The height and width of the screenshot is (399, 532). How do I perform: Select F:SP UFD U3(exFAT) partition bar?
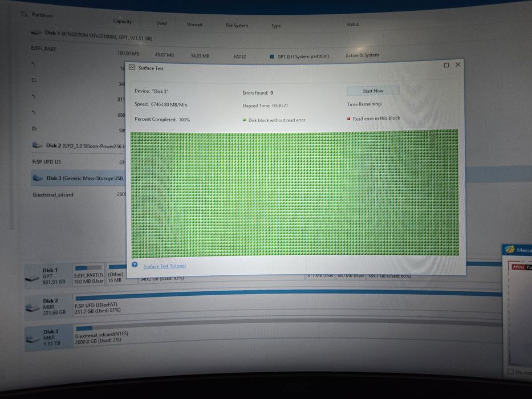288,304
